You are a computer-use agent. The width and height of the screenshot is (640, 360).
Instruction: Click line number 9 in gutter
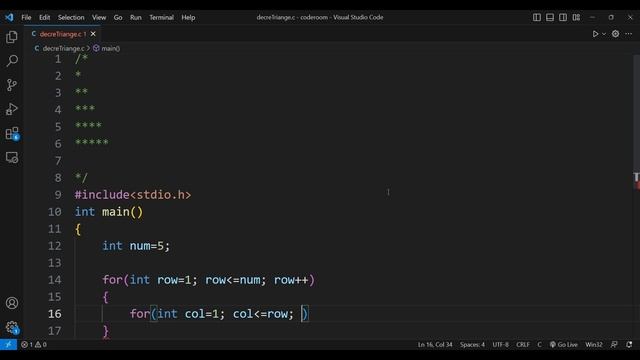point(58,195)
